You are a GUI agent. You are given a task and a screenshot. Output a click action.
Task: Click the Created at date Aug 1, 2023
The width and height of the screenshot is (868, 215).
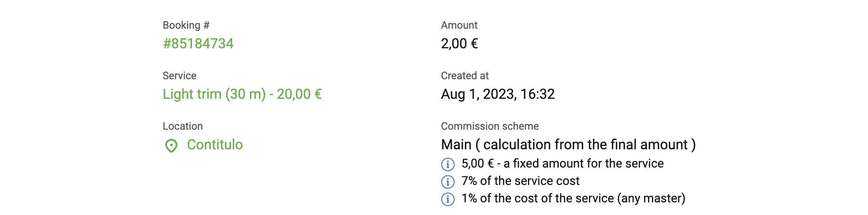click(x=498, y=94)
